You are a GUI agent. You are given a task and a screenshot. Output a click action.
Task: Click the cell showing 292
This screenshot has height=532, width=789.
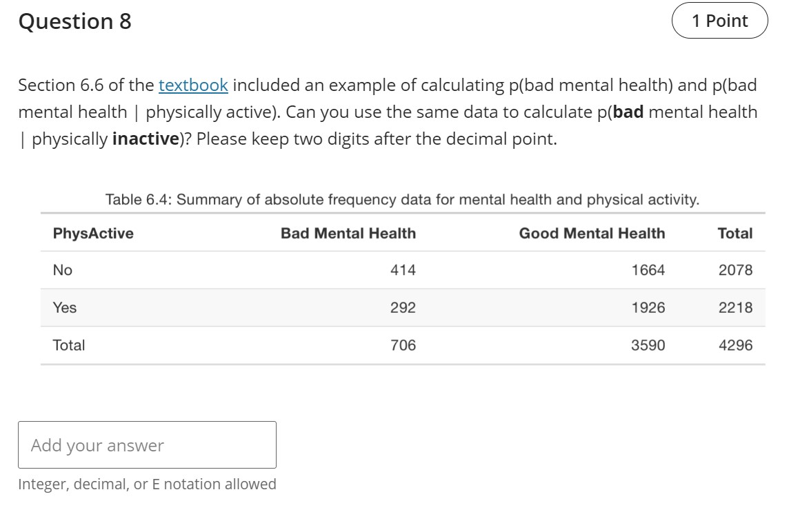click(x=403, y=308)
